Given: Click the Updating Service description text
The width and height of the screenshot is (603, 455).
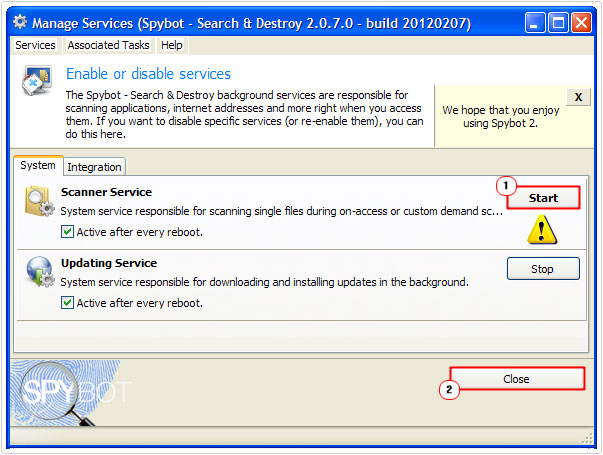Looking at the screenshot, I should (265, 282).
